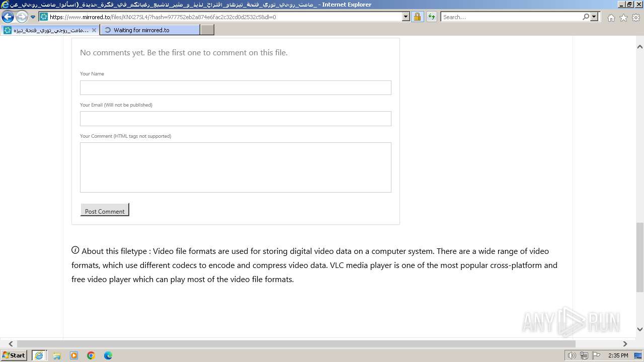Click the volume speaker tray icon
Screen dimensions: 644x362
[x=572, y=355]
